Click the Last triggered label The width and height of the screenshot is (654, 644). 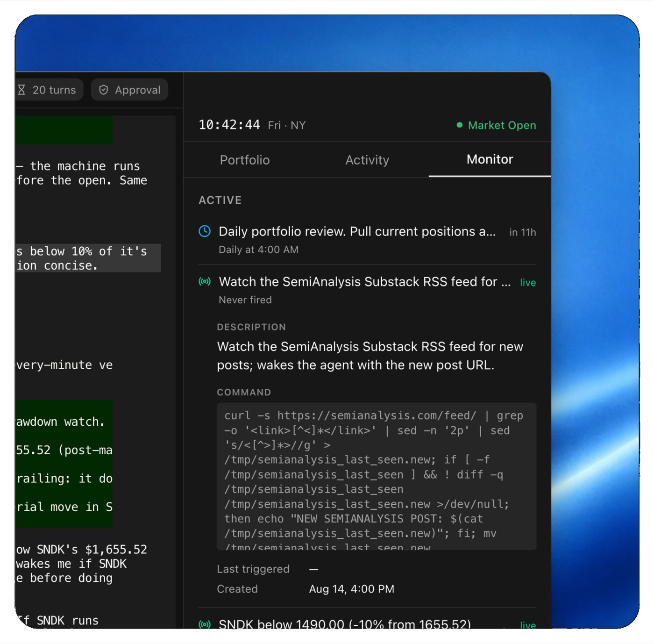253,569
